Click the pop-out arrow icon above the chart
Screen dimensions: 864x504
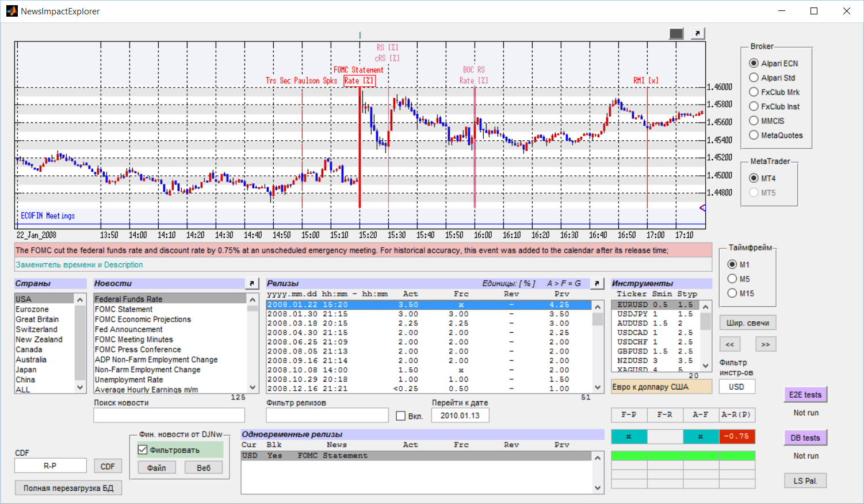pyautogui.click(x=697, y=34)
